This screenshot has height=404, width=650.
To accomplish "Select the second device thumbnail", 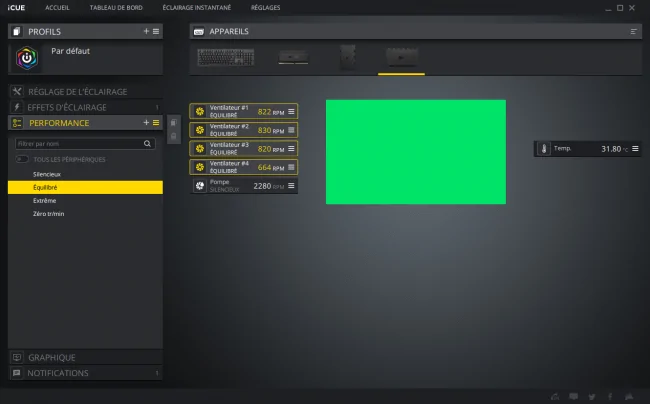I will pyautogui.click(x=293, y=57).
